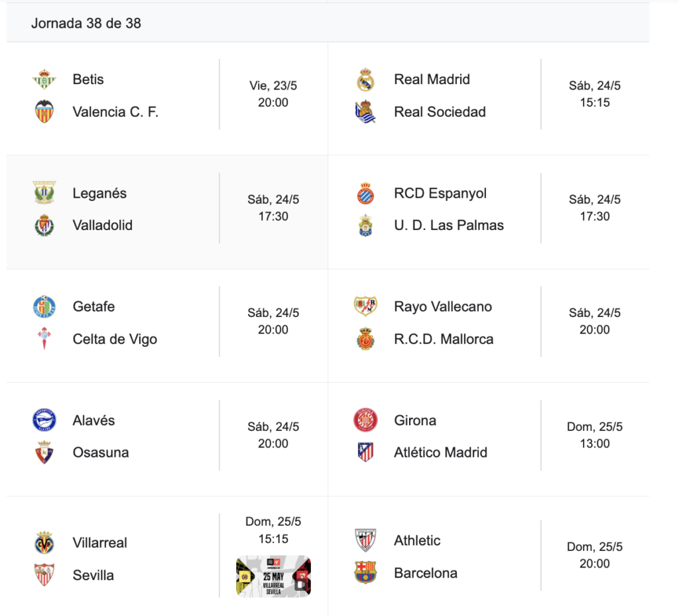Click the Girona red circular crest
Screen dimensions: 679x616
[365, 420]
